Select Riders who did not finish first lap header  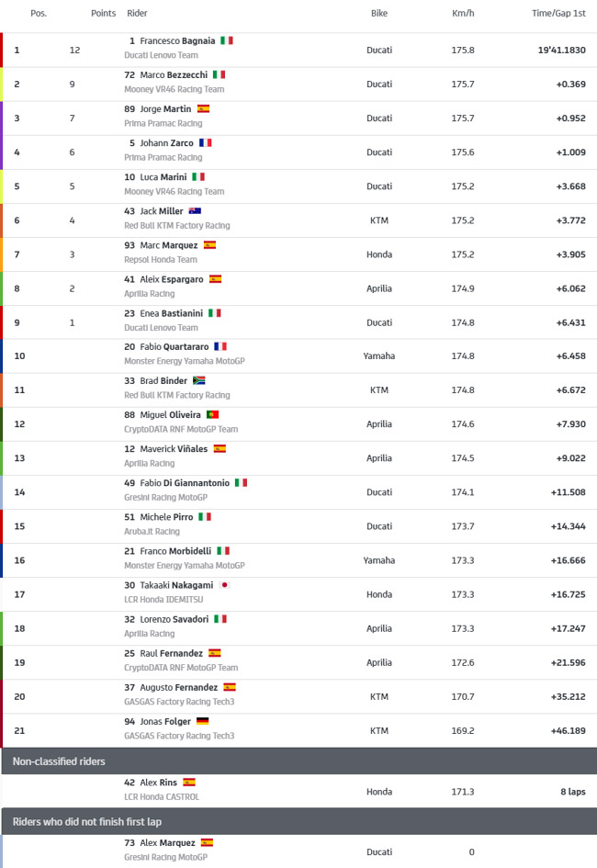click(298, 821)
